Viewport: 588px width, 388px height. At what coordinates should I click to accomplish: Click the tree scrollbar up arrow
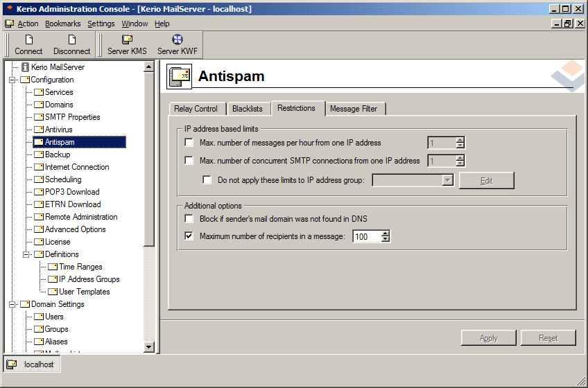pyautogui.click(x=149, y=67)
